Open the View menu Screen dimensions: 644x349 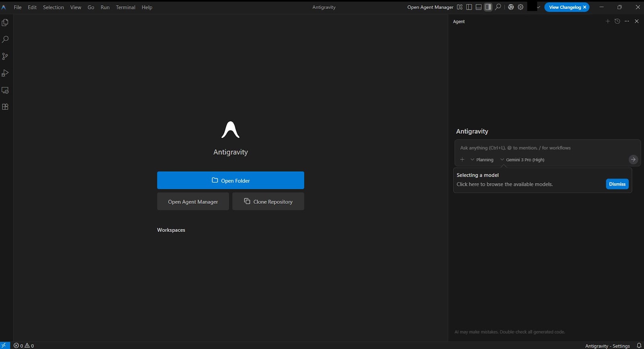(76, 7)
